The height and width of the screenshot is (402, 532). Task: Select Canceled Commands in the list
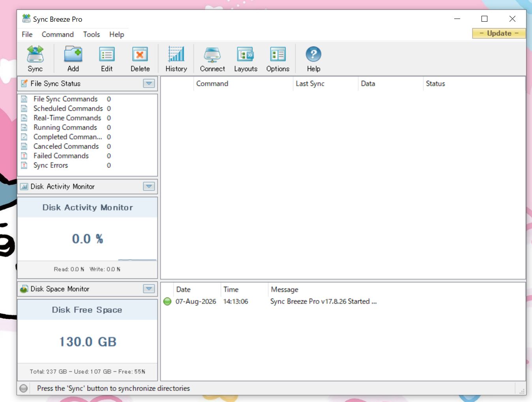tap(66, 146)
